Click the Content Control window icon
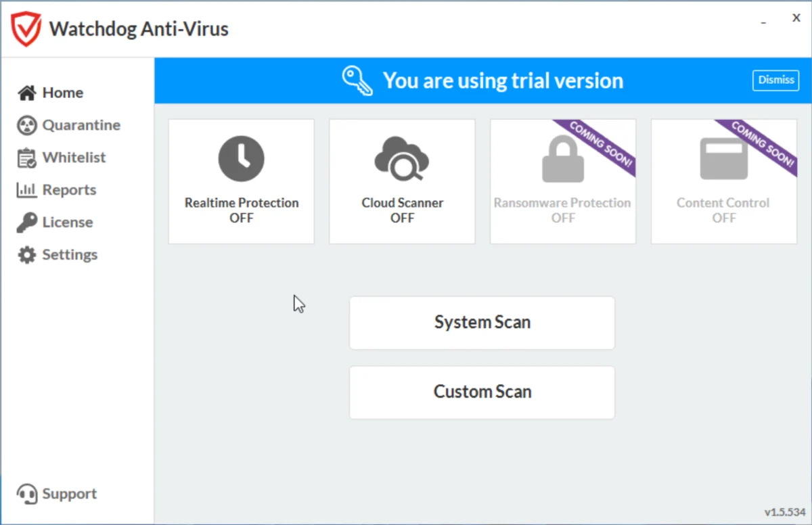 (724, 159)
